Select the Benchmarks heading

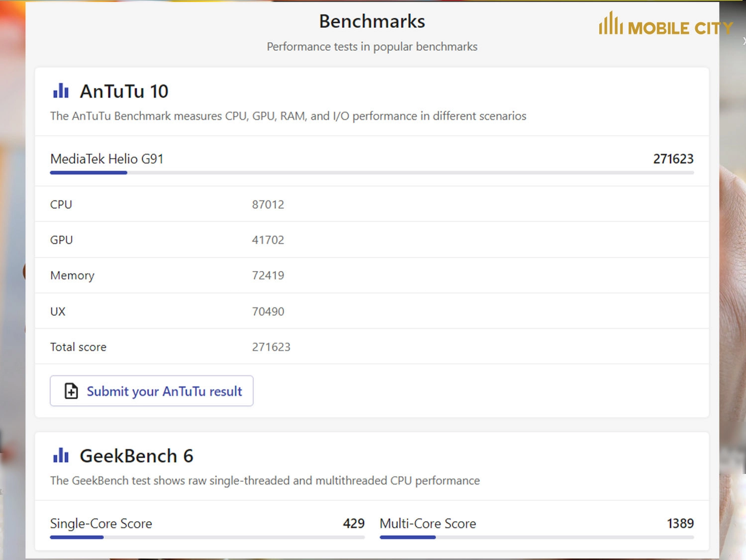372,21
